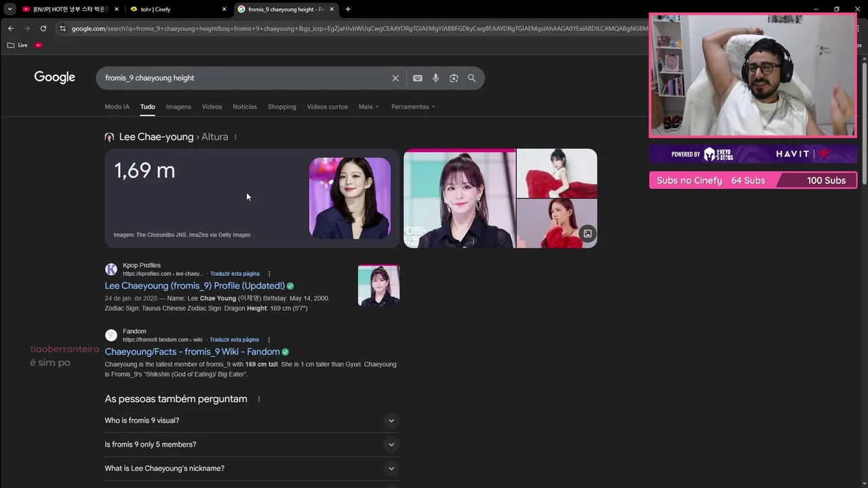Switch to the EN/JP HOT YouTube tab
The image size is (868, 488).
[71, 9]
